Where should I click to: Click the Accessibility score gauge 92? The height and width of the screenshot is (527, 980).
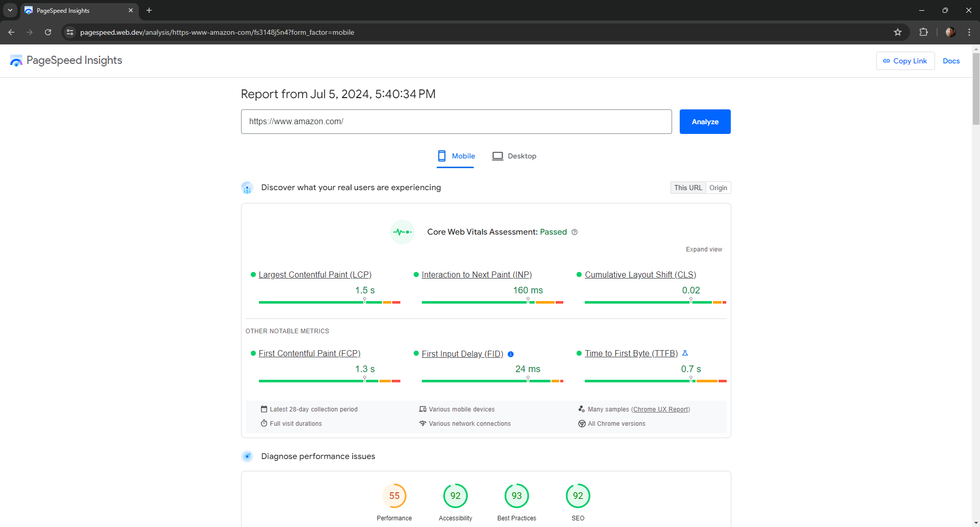click(x=456, y=496)
